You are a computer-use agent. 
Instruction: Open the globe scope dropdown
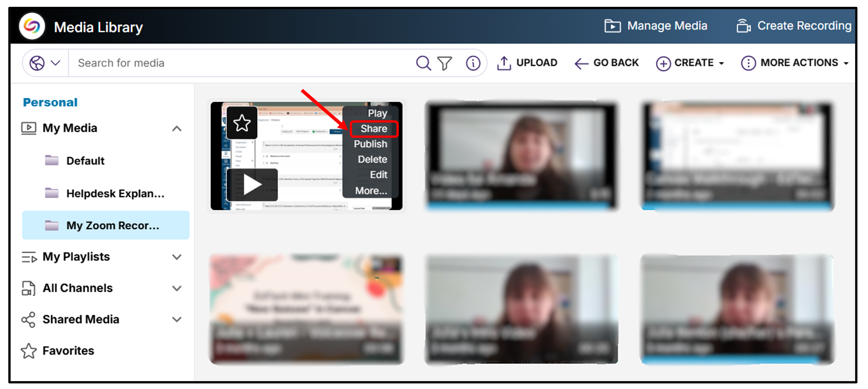coord(45,63)
